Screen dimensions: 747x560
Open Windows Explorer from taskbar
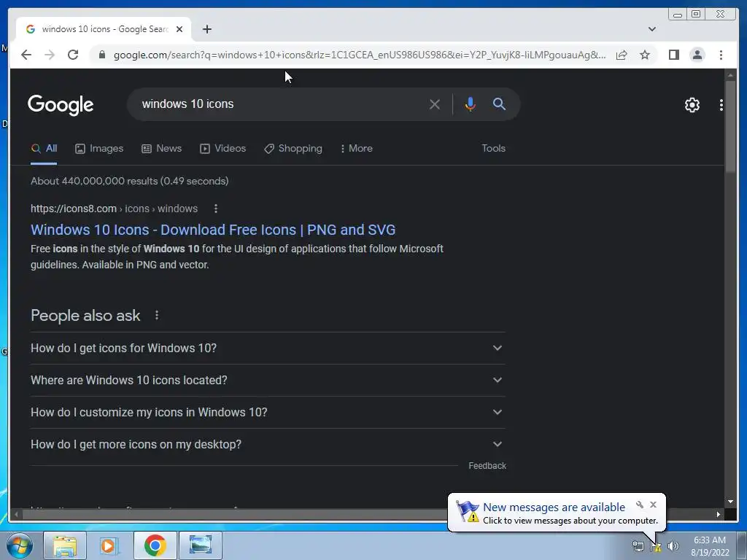click(65, 545)
